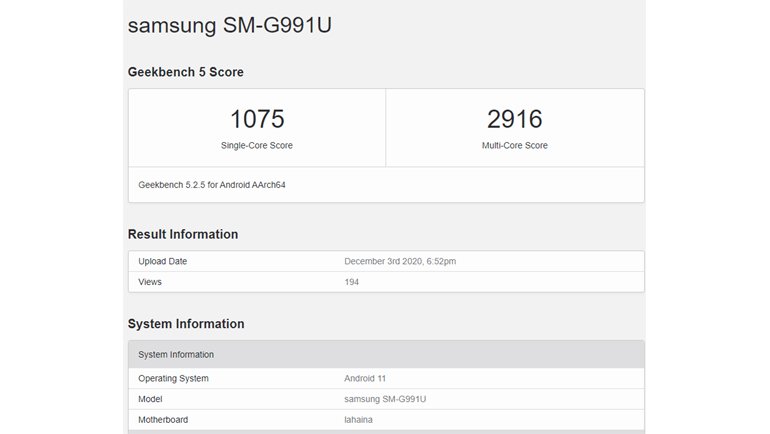
Task: Select 'December 3rd 2020, 6:52pm' value
Action: tap(400, 261)
